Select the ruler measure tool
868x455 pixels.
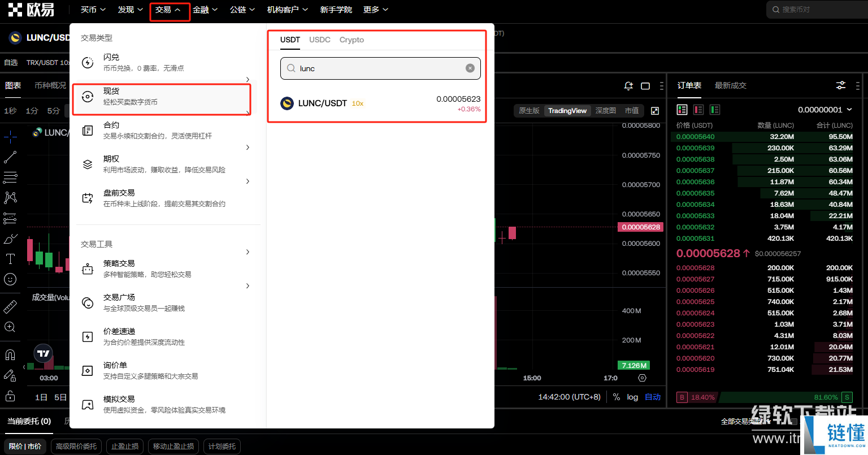(10, 306)
